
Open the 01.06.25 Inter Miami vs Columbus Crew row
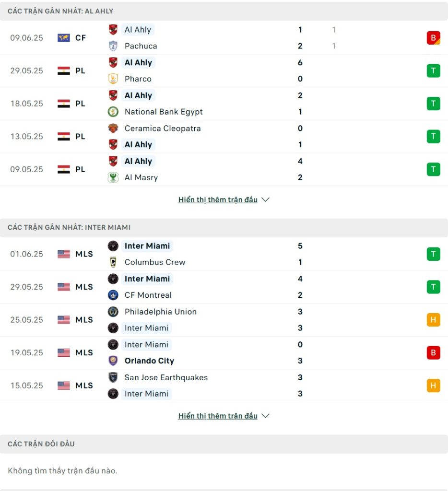click(224, 254)
